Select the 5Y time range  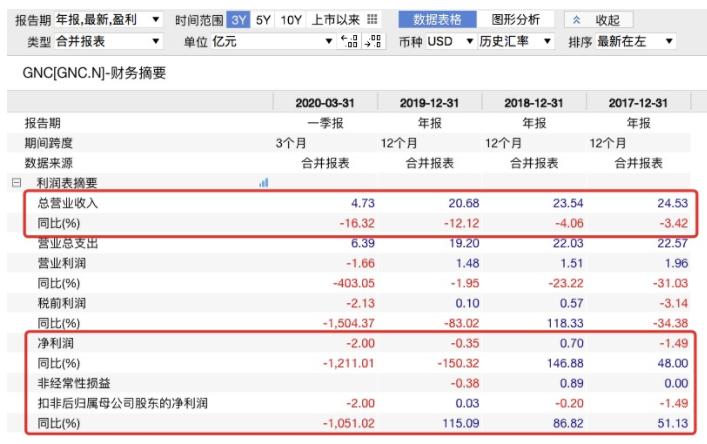[x=263, y=20]
